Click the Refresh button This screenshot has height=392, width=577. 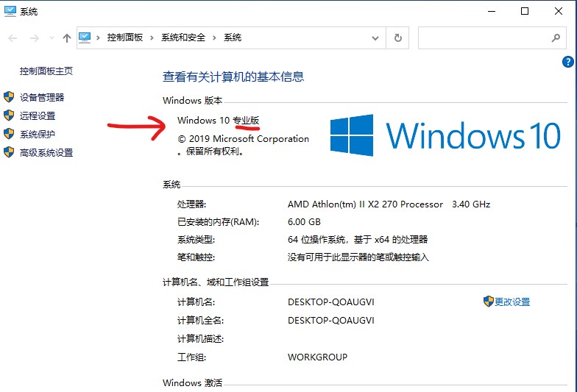coord(397,38)
